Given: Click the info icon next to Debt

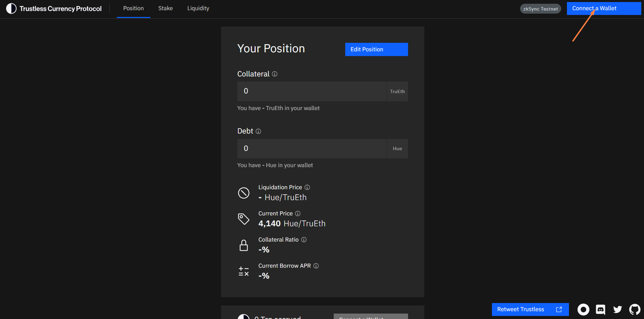Looking at the screenshot, I should [258, 131].
